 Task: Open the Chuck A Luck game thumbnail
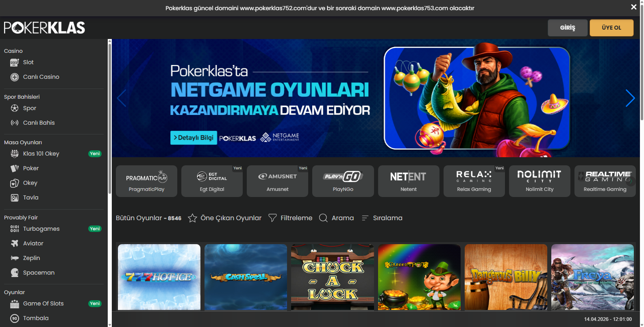click(x=333, y=277)
